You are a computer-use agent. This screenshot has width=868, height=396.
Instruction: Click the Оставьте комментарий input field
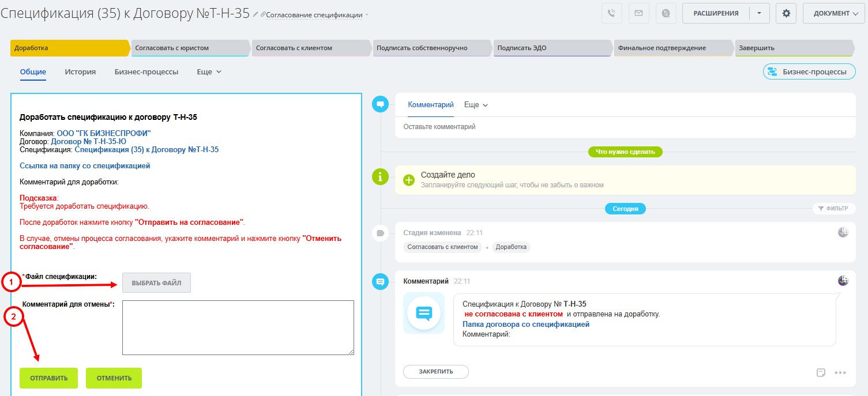click(625, 127)
